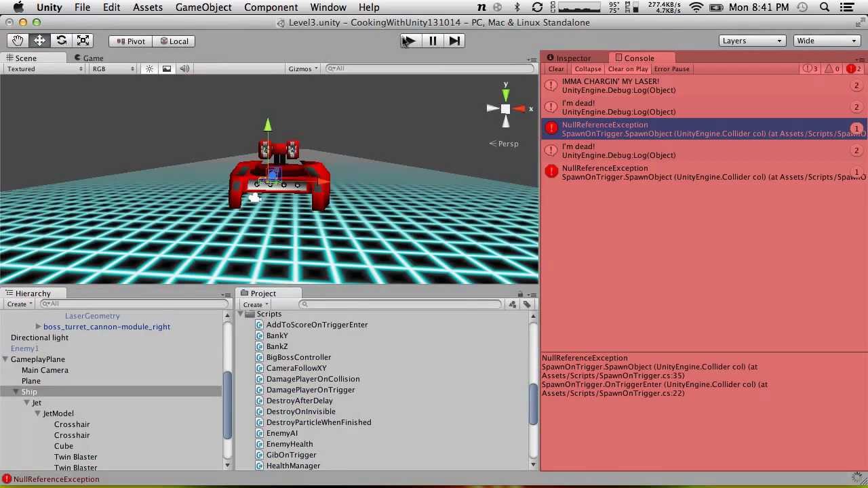The image size is (868, 488).
Task: Toggle scene skybox and effects image icon
Action: pos(167,68)
